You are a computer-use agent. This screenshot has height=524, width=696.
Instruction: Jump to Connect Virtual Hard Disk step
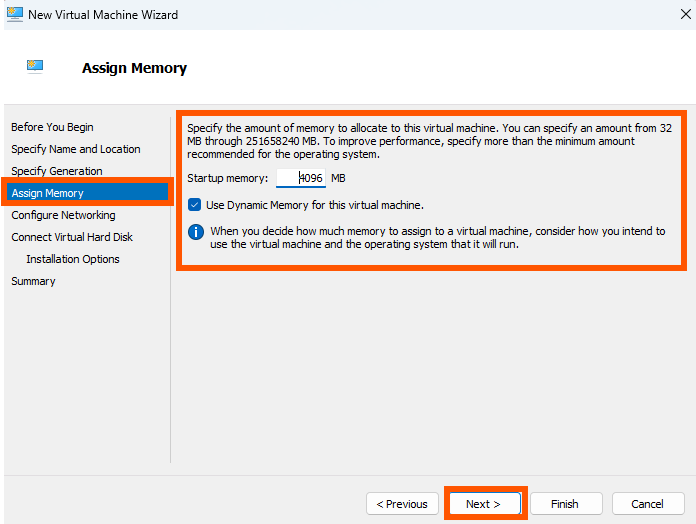(72, 237)
